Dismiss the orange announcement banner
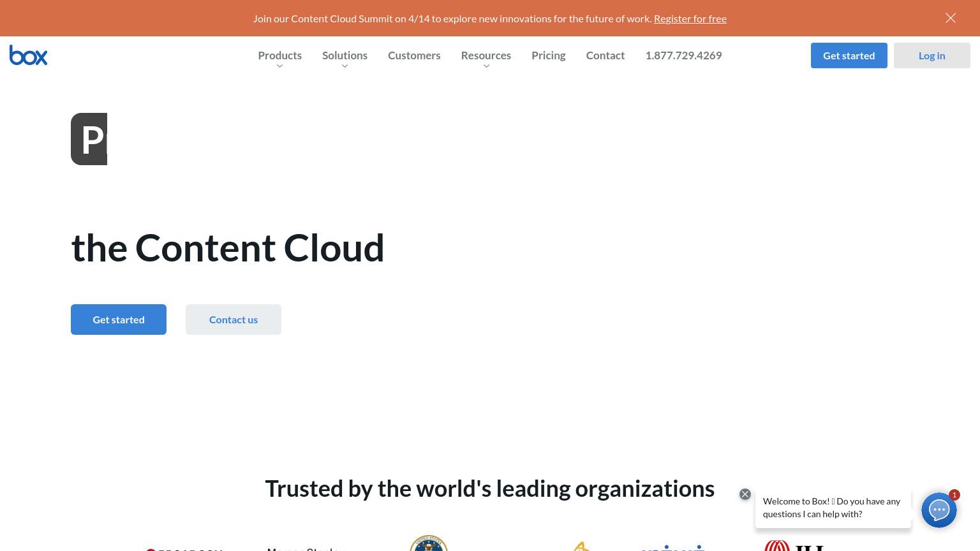Viewport: 980px width, 551px height. pyautogui.click(x=951, y=18)
